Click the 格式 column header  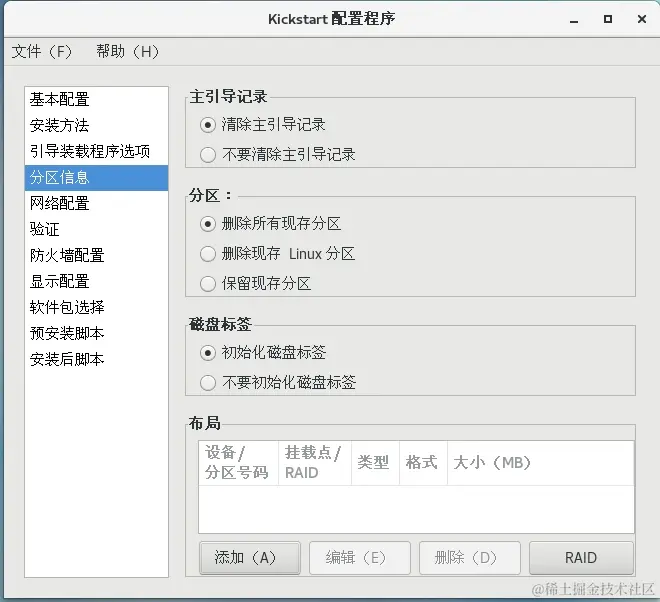coord(423,463)
